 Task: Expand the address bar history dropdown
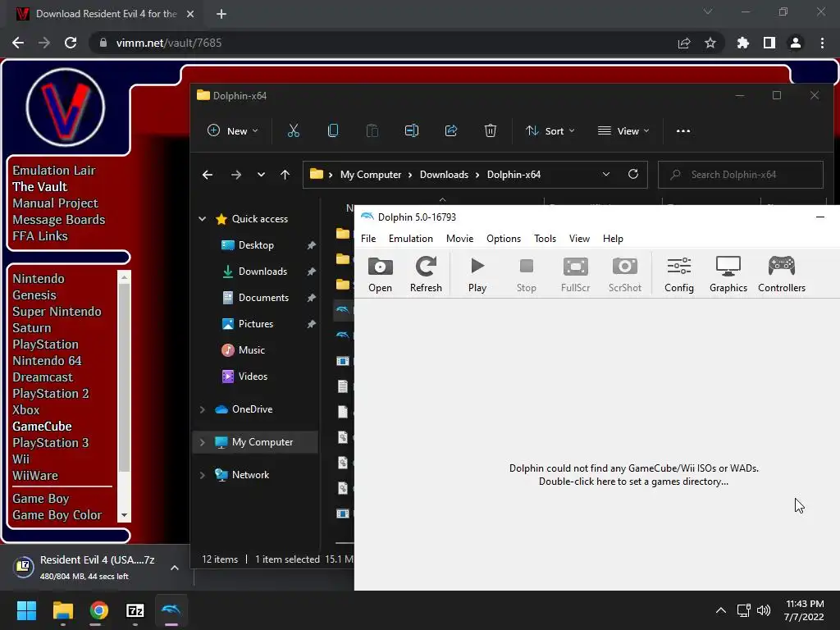606,175
